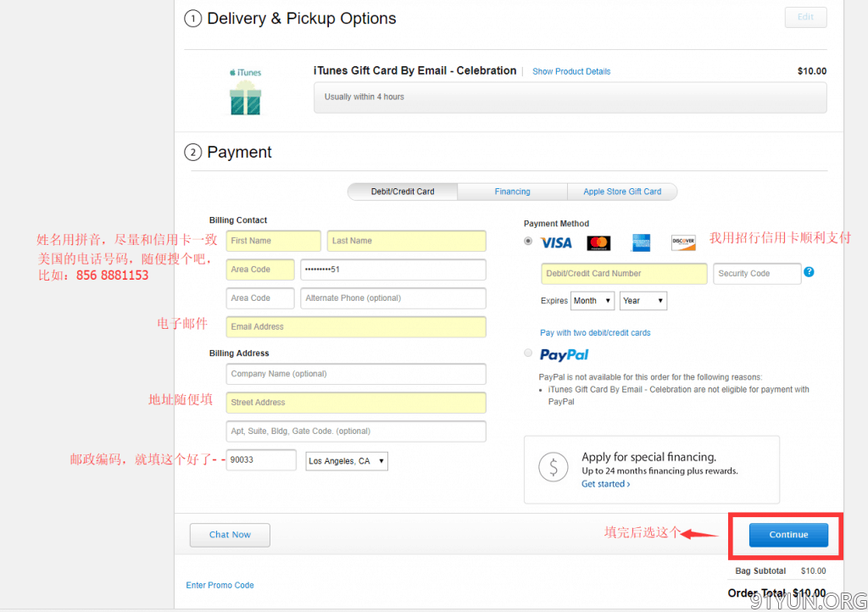868x612 pixels.
Task: Click the dollar sign financing icon
Action: click(x=553, y=468)
